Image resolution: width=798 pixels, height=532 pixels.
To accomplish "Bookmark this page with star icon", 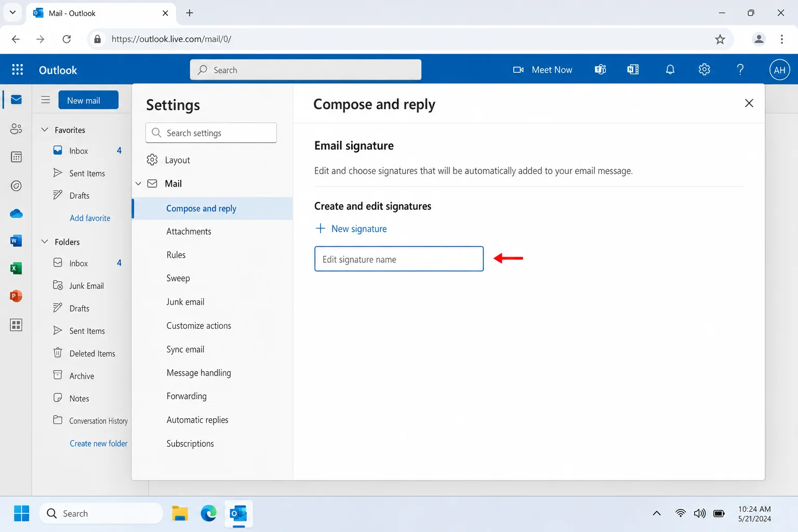I will pyautogui.click(x=720, y=39).
